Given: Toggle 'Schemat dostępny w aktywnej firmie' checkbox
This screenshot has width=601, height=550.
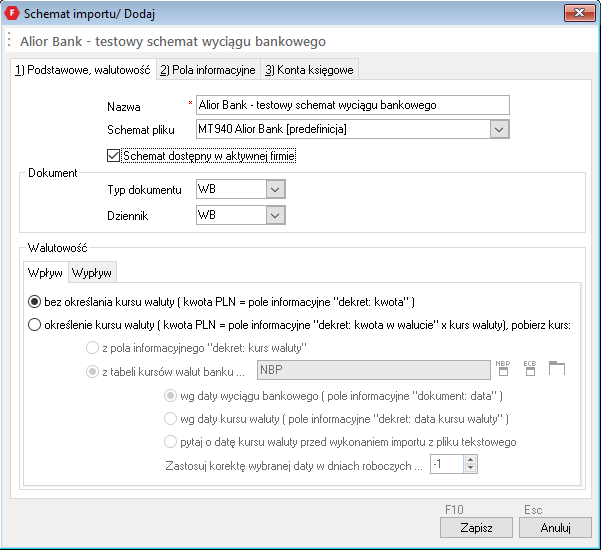Looking at the screenshot, I should click(x=113, y=156).
